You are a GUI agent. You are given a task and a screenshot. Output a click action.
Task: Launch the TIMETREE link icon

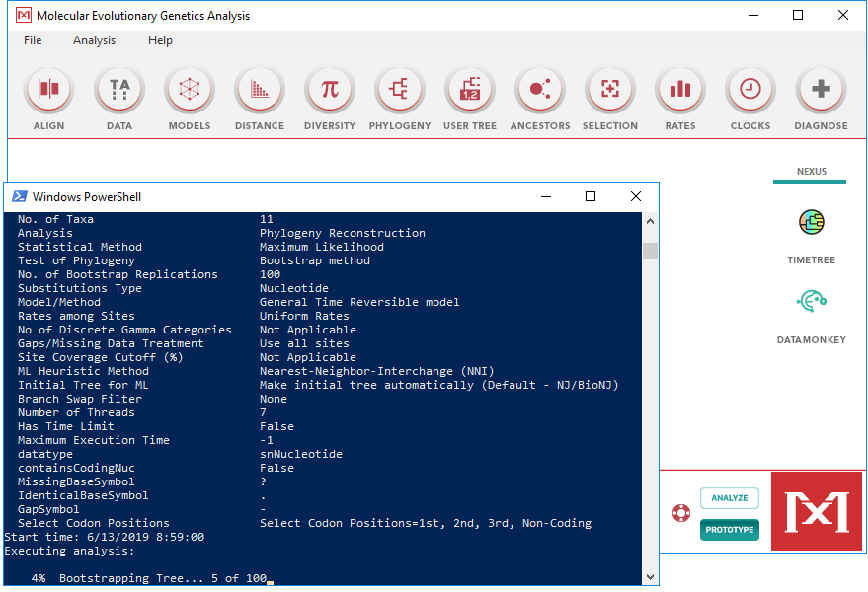click(x=812, y=222)
